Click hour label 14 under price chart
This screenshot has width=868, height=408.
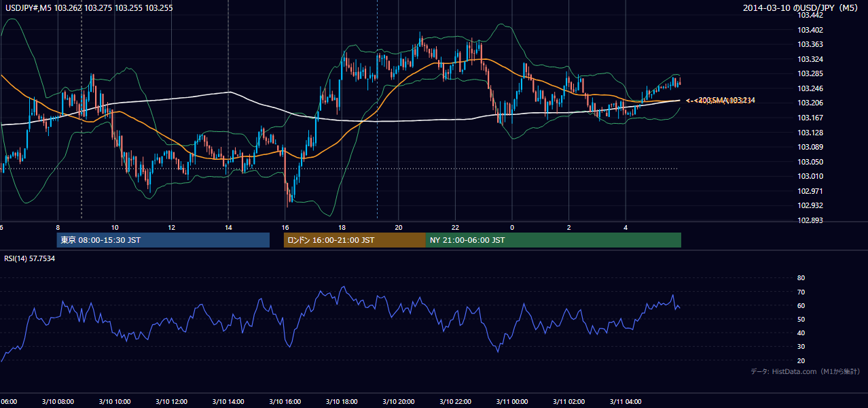pos(228,227)
